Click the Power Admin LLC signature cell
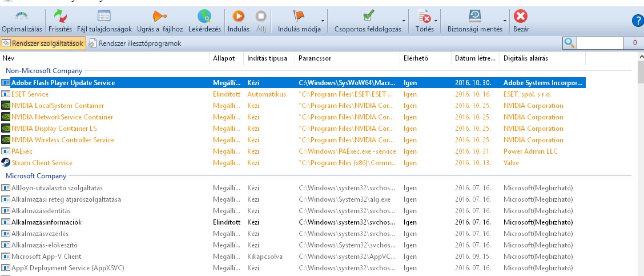Viewport: 644px width, 276px height. (x=530, y=151)
